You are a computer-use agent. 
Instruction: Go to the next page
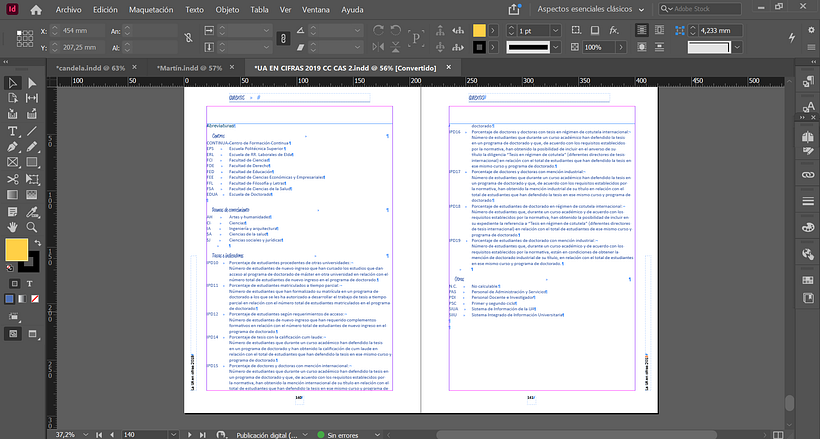pos(189,434)
